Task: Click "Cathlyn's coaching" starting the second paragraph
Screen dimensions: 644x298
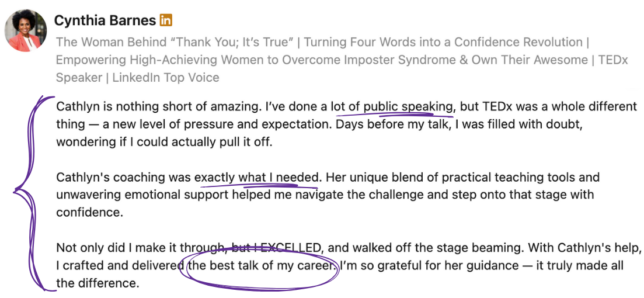Action: point(110,177)
